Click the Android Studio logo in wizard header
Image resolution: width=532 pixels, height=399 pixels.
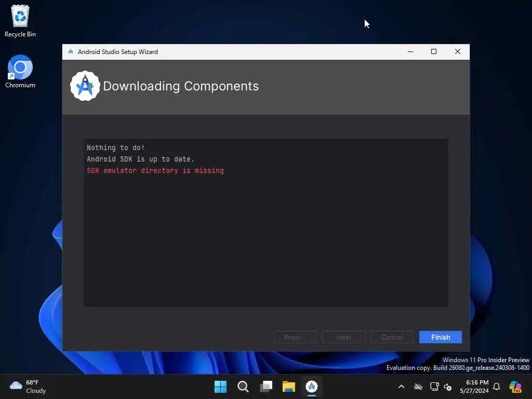pyautogui.click(x=85, y=86)
